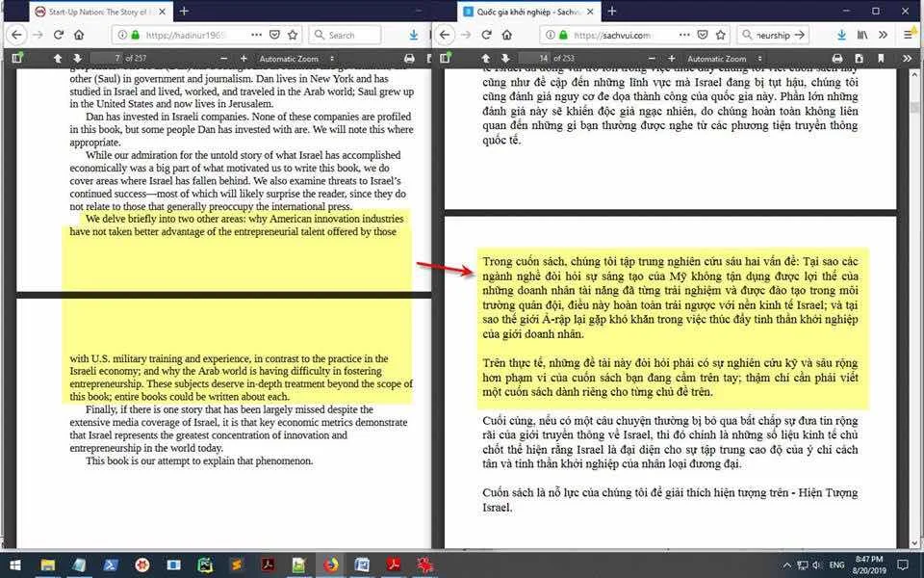
Task: Open page actions menu in the sachvui address bar
Action: coord(684,35)
